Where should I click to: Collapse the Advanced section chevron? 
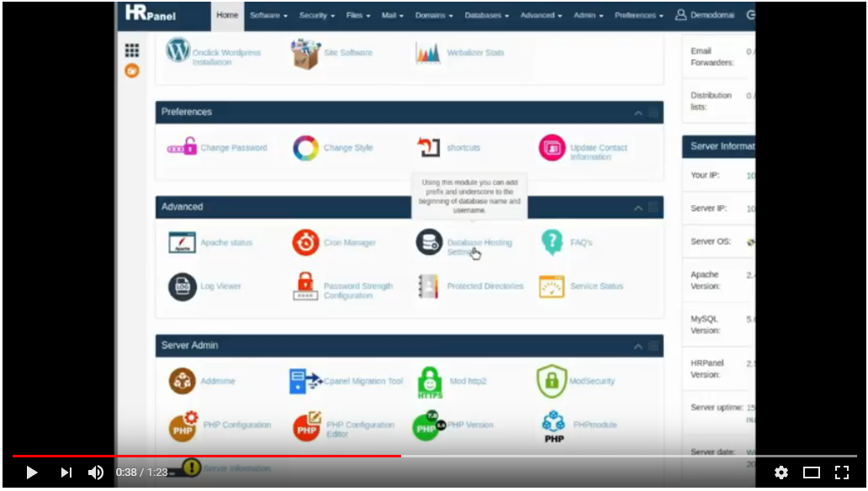point(638,209)
